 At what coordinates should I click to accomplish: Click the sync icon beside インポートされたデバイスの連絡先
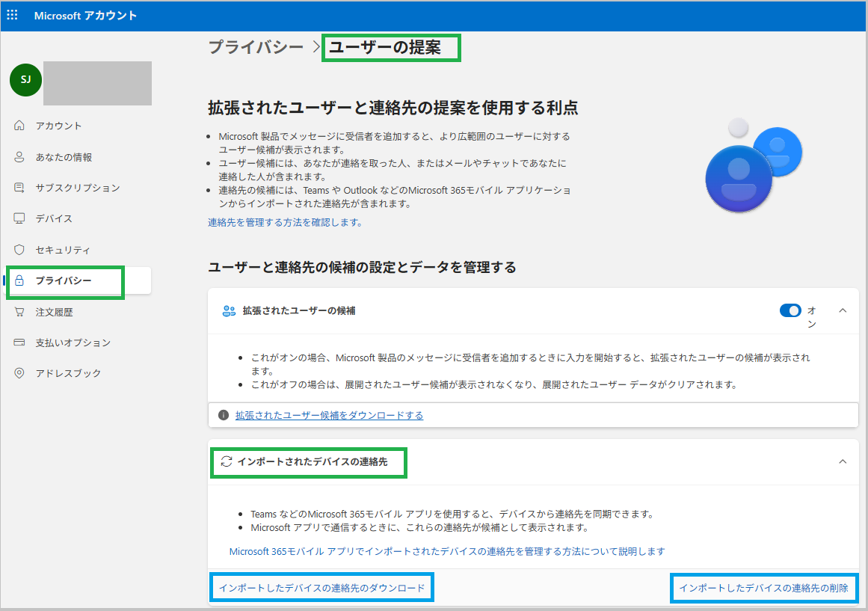point(227,461)
